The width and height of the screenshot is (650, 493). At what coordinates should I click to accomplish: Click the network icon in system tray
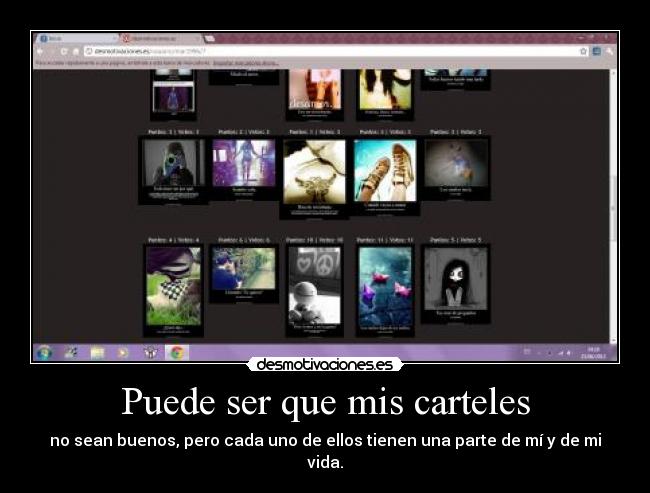(x=560, y=352)
